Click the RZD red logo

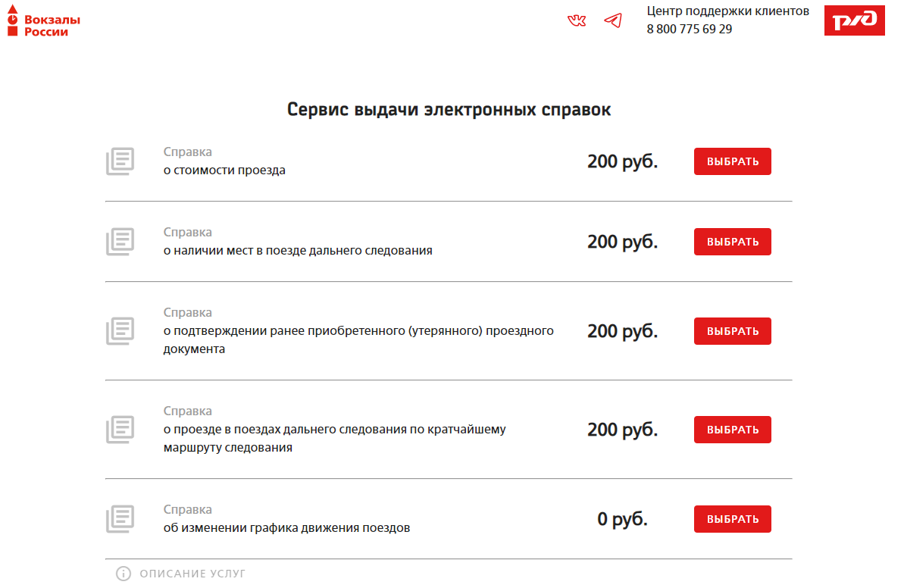855,20
